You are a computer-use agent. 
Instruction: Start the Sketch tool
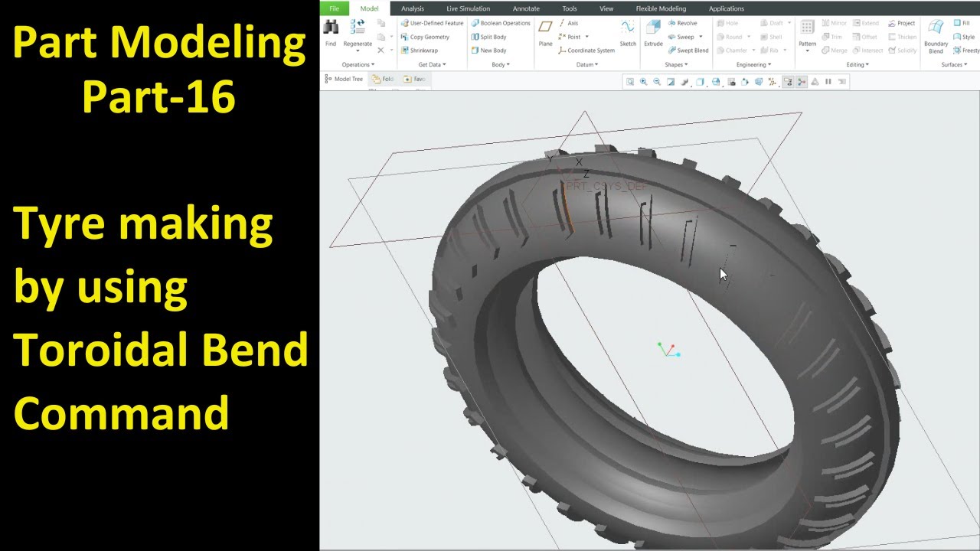[628, 34]
